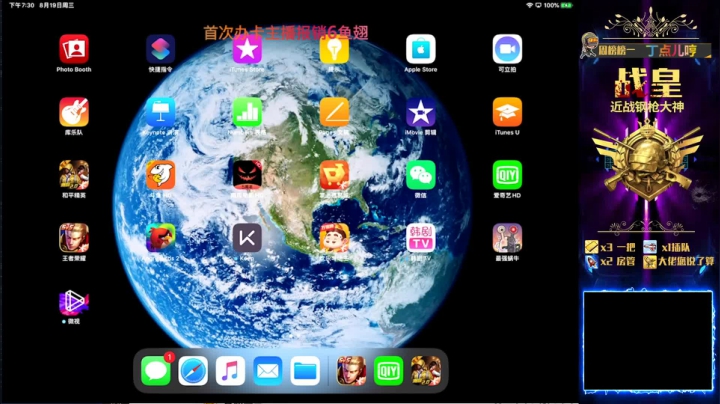The image size is (720, 404).
Task: Open 爱奇艺 HD app on home screen
Action: 507,174
